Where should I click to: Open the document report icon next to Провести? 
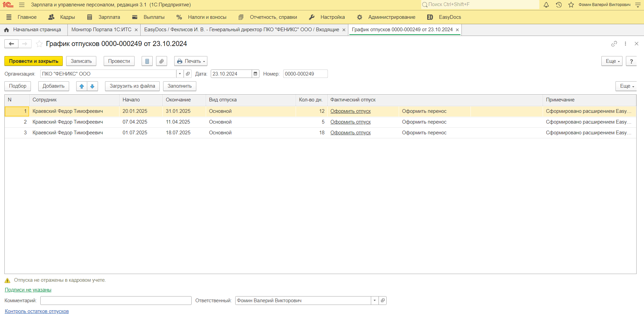point(147,61)
